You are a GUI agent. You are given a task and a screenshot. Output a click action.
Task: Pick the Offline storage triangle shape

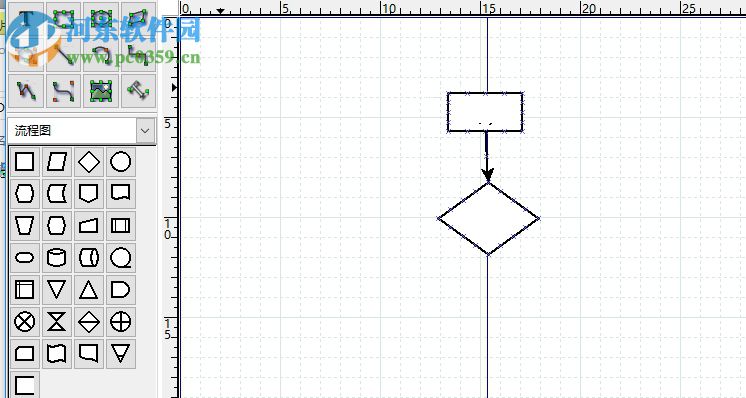point(120,354)
